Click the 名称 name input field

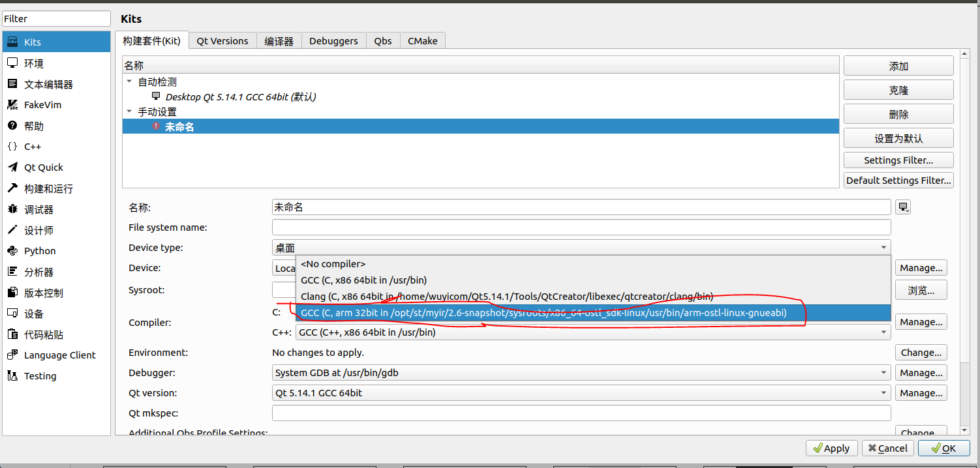tap(581, 207)
